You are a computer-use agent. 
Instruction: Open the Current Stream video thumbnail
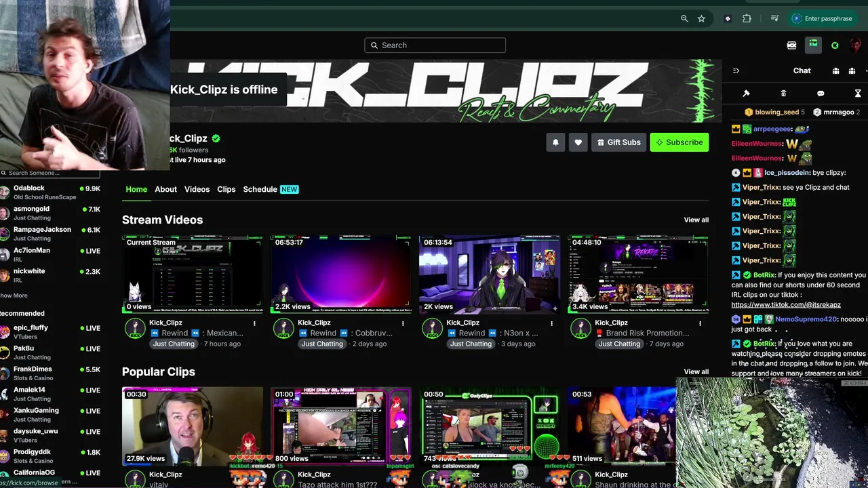192,274
